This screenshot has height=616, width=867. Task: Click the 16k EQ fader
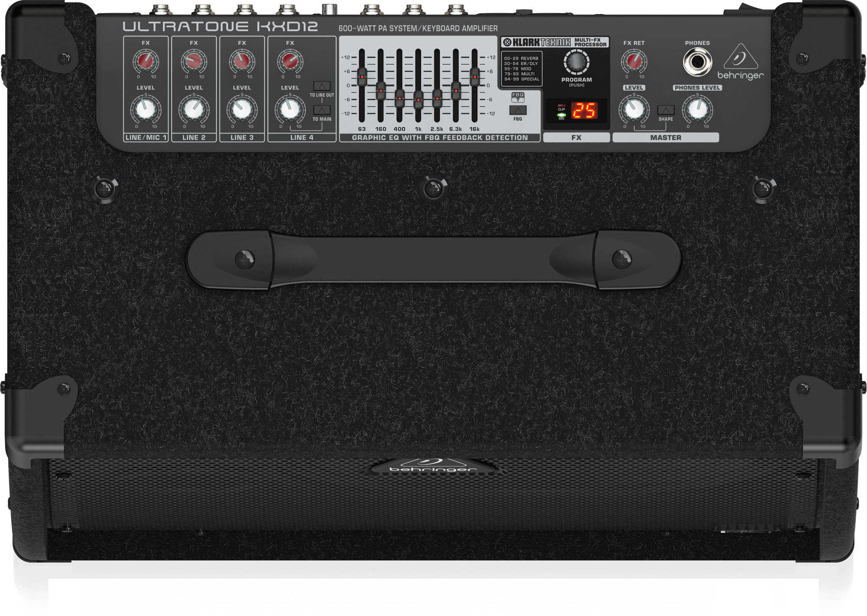click(475, 77)
